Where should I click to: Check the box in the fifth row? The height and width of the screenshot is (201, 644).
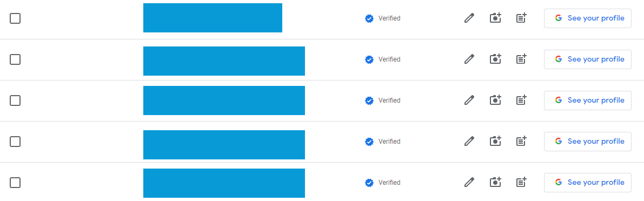coord(15,183)
